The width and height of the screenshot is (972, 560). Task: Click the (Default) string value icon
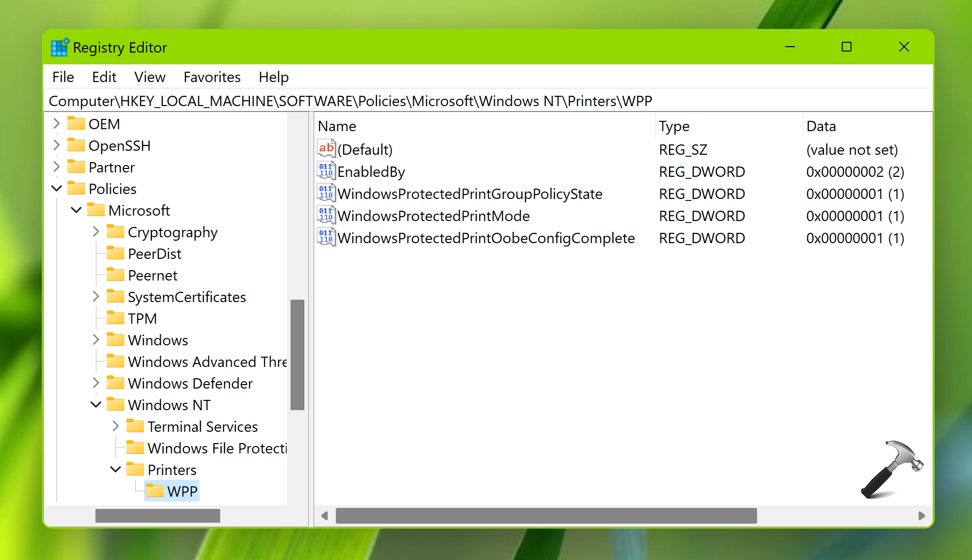pos(326,149)
